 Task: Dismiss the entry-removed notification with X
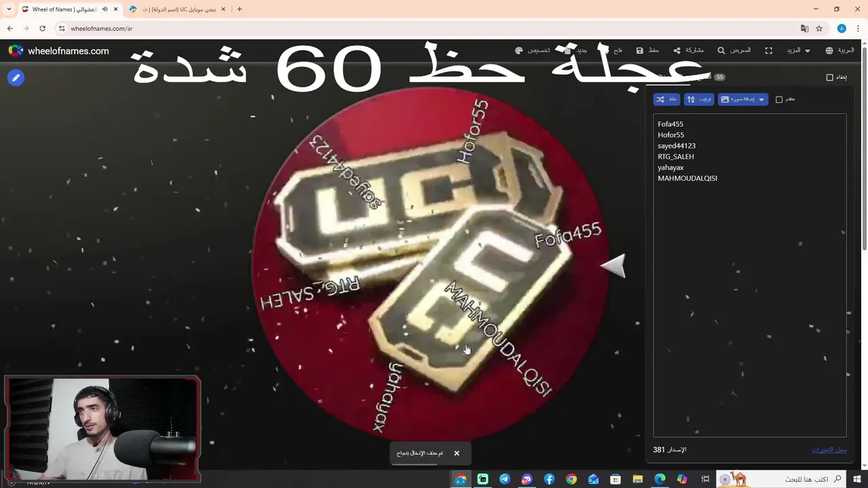tap(456, 453)
